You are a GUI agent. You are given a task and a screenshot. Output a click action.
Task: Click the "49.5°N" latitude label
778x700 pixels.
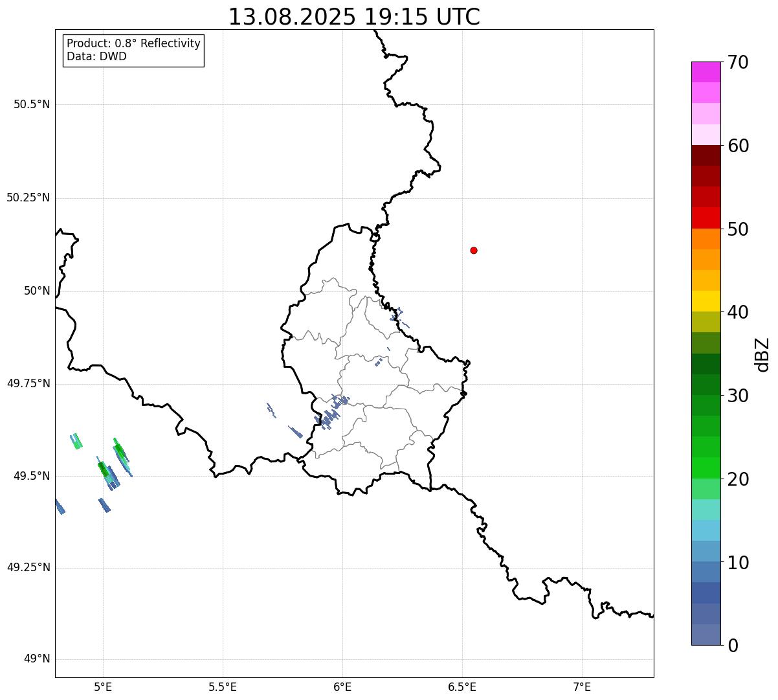[32, 476]
